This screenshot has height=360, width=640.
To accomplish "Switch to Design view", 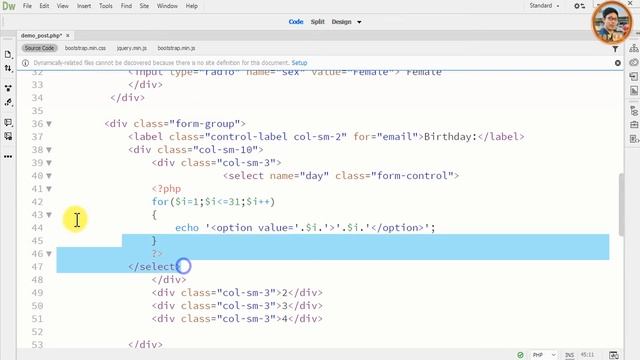I will (341, 22).
